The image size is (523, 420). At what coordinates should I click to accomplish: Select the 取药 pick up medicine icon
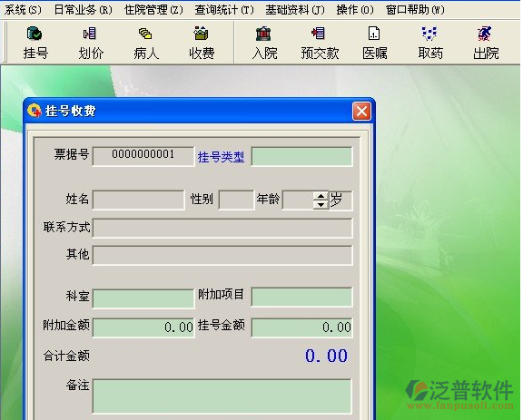pos(430,43)
